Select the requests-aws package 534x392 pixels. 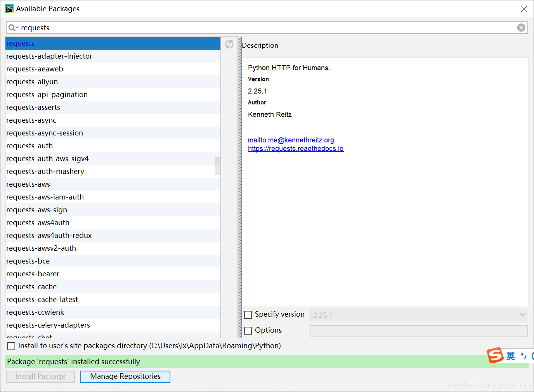pos(113,184)
